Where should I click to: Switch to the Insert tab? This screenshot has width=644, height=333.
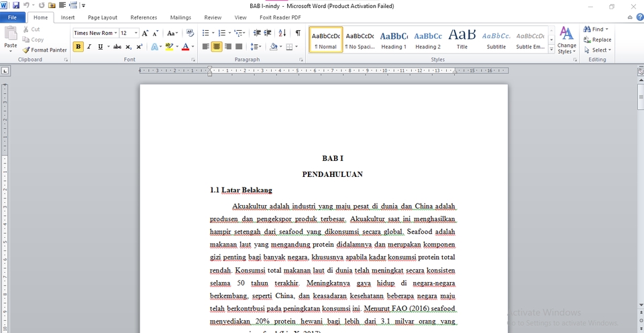pyautogui.click(x=68, y=17)
